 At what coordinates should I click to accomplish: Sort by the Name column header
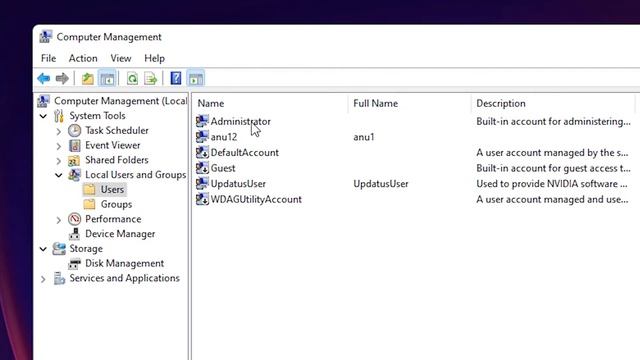pos(270,103)
